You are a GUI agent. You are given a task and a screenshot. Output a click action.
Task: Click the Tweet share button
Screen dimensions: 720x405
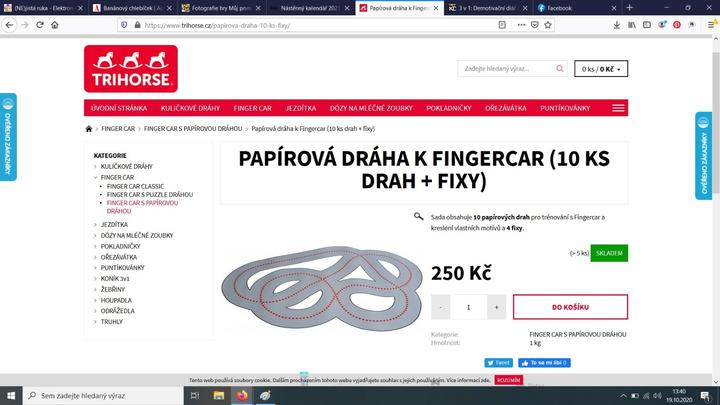498,363
